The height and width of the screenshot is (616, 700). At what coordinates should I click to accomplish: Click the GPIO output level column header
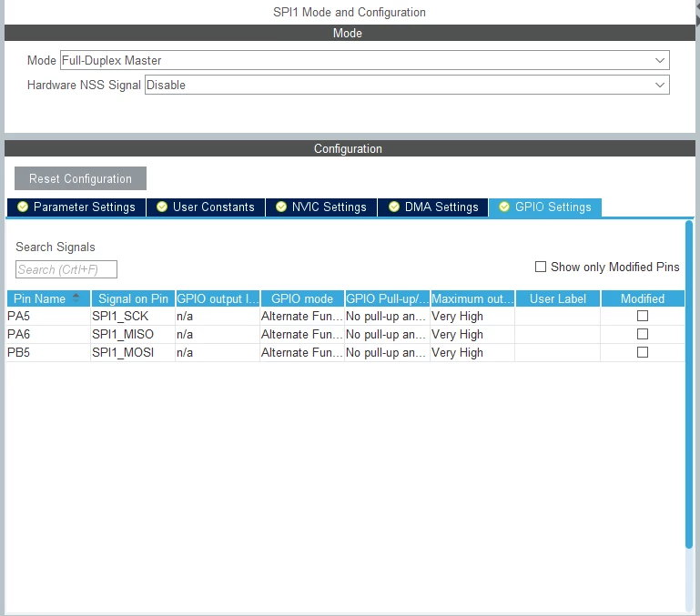218,298
